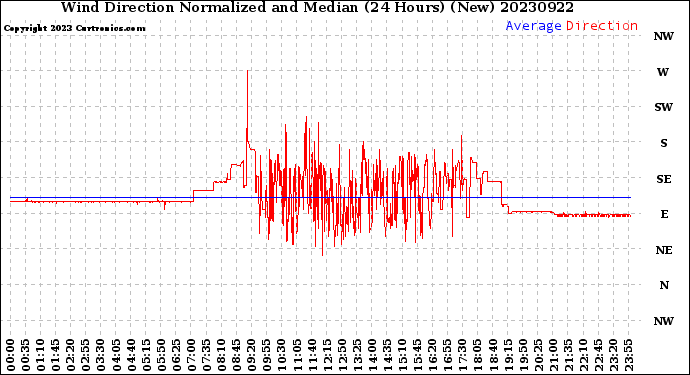The width and height of the screenshot is (690, 375).
Task: Click the 00:35 time axis label
Action: pyautogui.click(x=26, y=355)
